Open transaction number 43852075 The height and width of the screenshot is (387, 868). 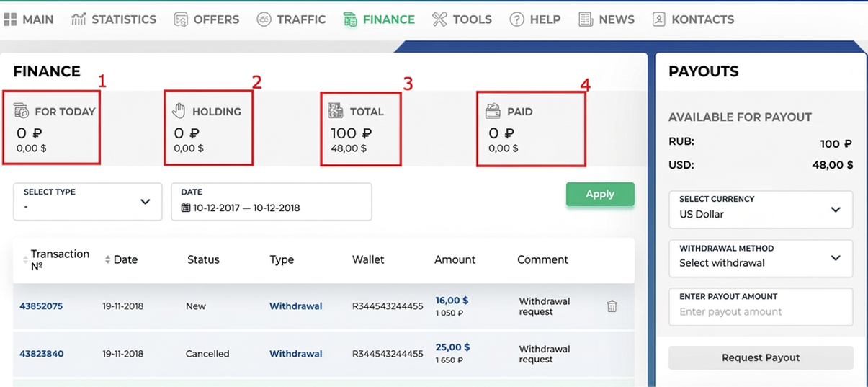point(41,306)
